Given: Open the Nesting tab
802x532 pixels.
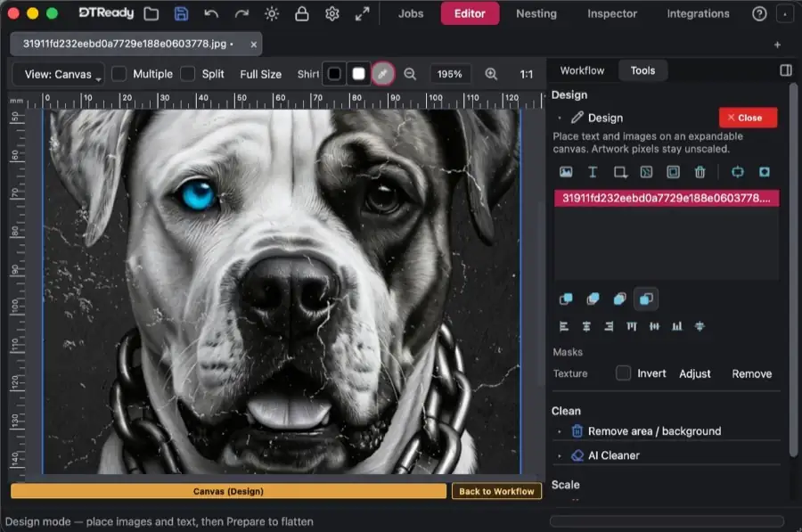Looking at the screenshot, I should 536,13.
